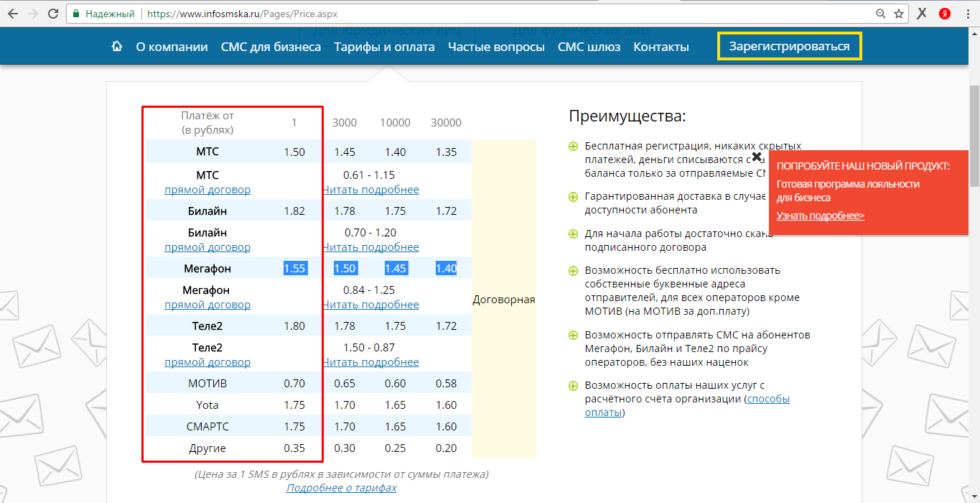This screenshot has height=503, width=980.
Task: Click green plus bullet beside Бесплатная регистрация
Action: [573, 147]
